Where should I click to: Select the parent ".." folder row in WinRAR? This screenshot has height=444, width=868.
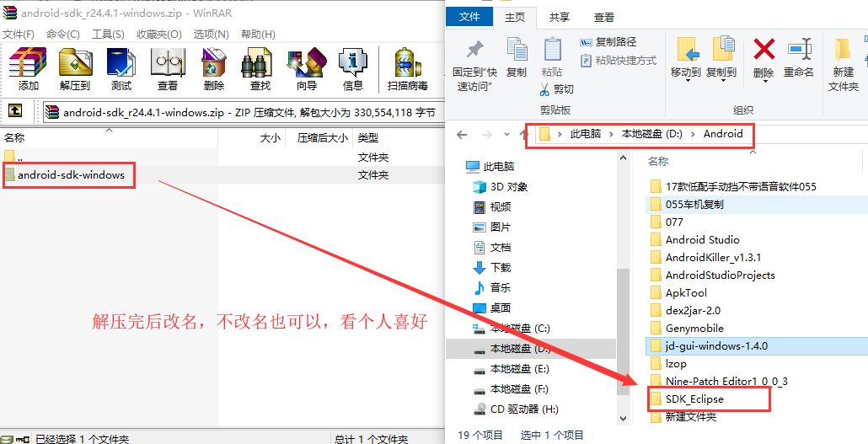[222, 158]
